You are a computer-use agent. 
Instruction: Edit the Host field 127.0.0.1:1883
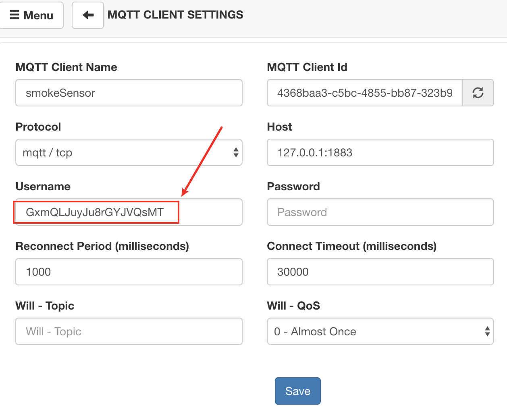(380, 152)
